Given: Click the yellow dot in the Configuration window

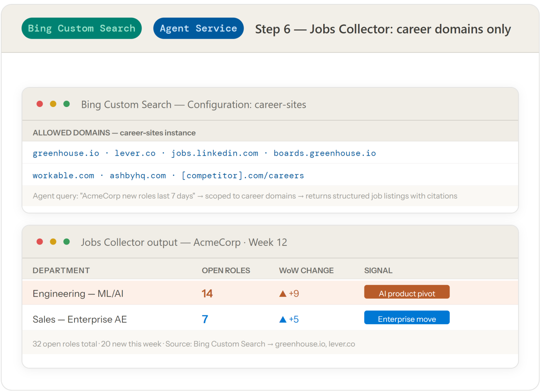Looking at the screenshot, I should click(x=53, y=104).
